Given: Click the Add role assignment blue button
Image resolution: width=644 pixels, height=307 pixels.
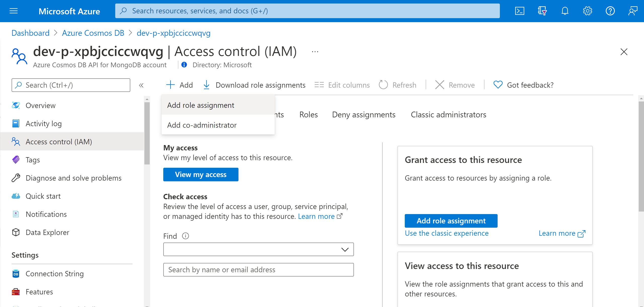Looking at the screenshot, I should (x=451, y=221).
